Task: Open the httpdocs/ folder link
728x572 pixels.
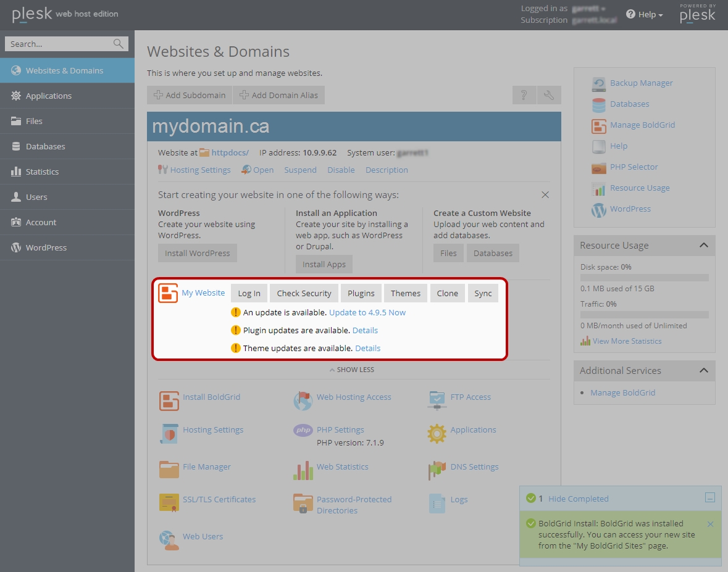Action: (x=230, y=152)
